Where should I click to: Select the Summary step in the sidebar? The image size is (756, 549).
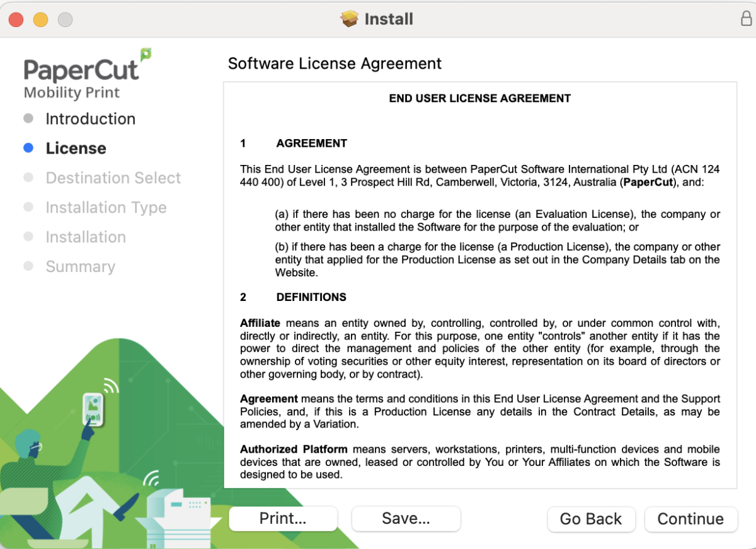[x=80, y=267]
